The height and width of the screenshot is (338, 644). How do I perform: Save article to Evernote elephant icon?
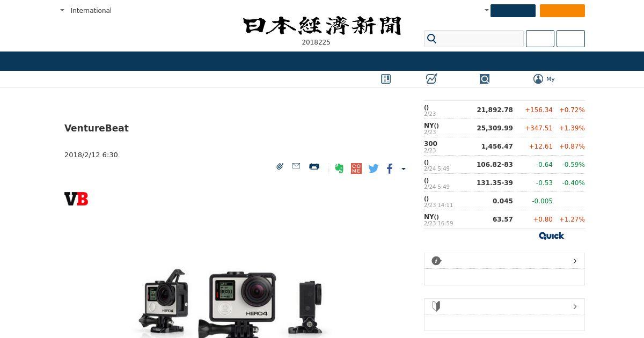click(x=339, y=168)
